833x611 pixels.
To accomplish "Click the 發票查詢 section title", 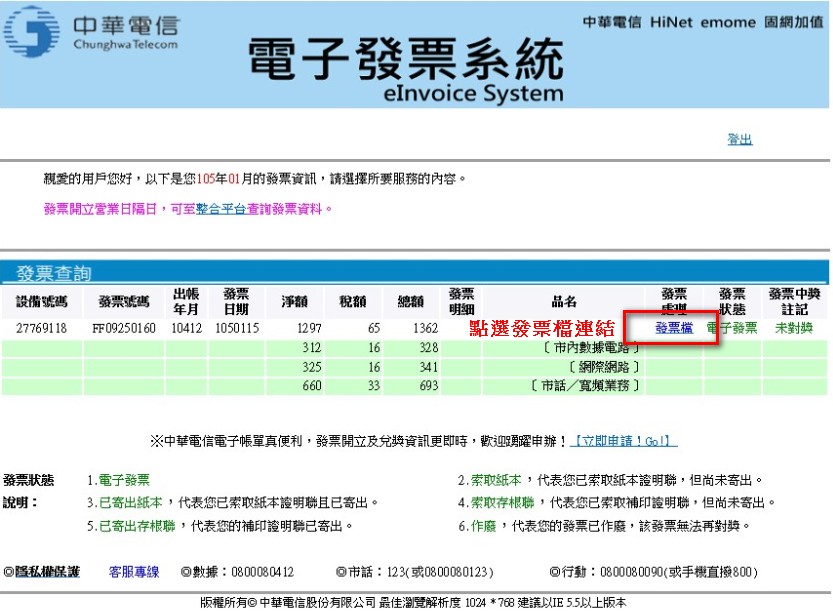I will coord(54,273).
